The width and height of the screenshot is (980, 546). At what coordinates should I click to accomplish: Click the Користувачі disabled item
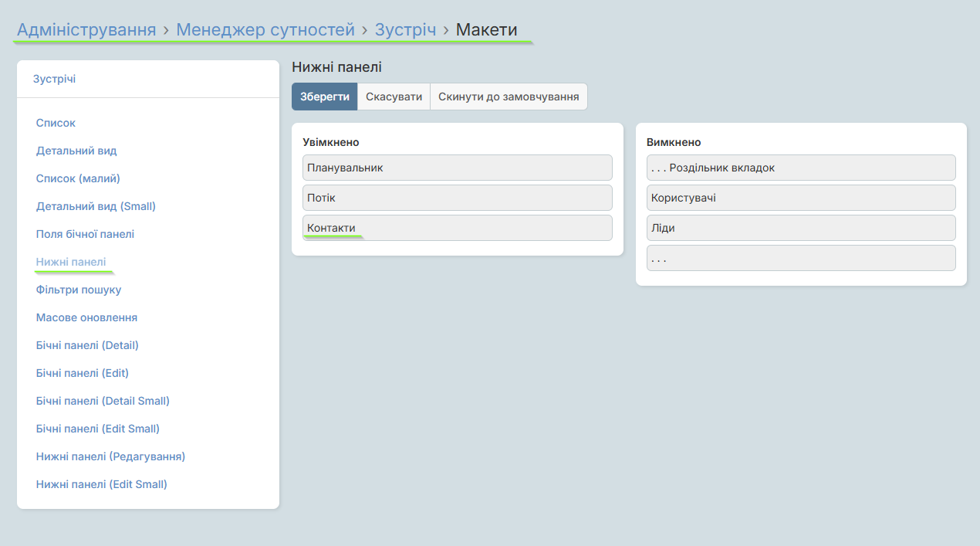[x=801, y=198]
